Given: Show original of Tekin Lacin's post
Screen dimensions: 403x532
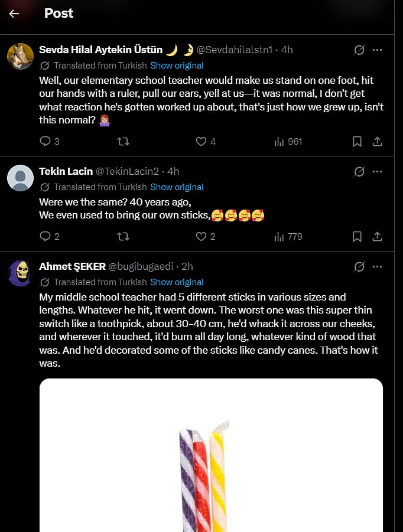Looking at the screenshot, I should click(x=177, y=187).
